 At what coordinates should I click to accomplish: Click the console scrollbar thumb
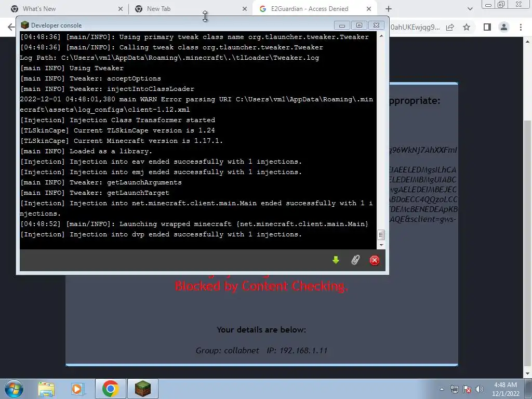point(381,234)
